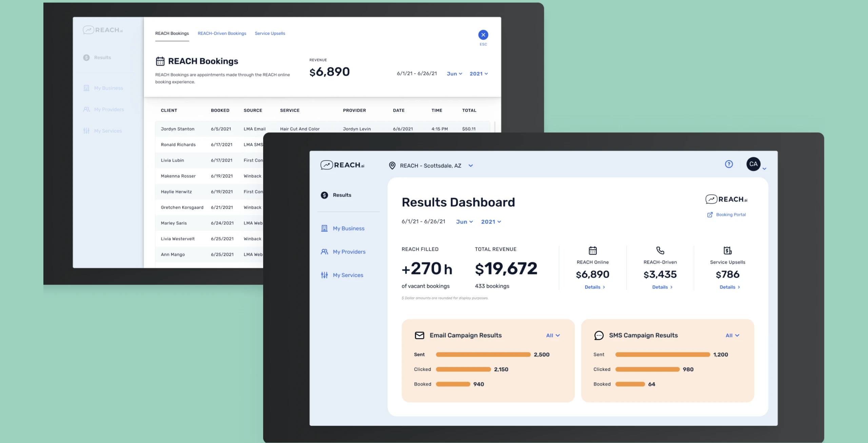Click the $19,672 total revenue value
The image size is (868, 443).
tap(506, 269)
